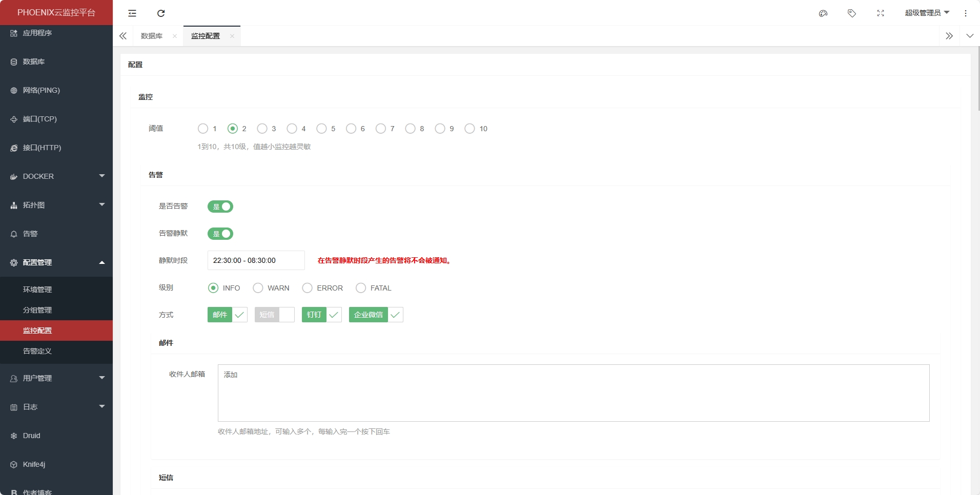Click the Knife4j sidebar icon

click(x=14, y=464)
